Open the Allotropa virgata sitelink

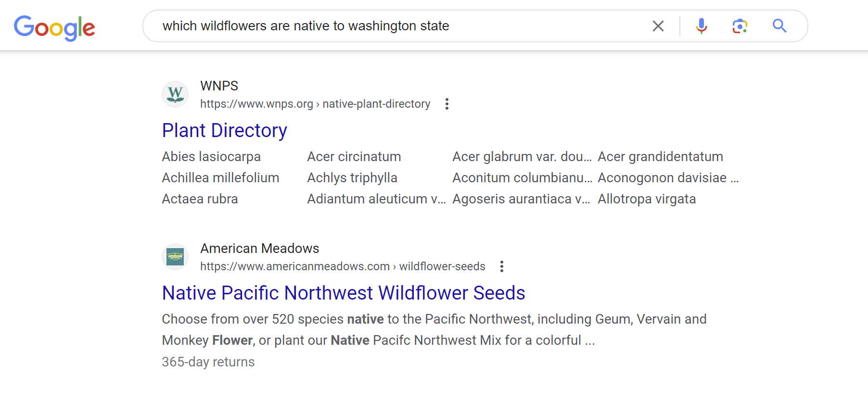tap(647, 199)
